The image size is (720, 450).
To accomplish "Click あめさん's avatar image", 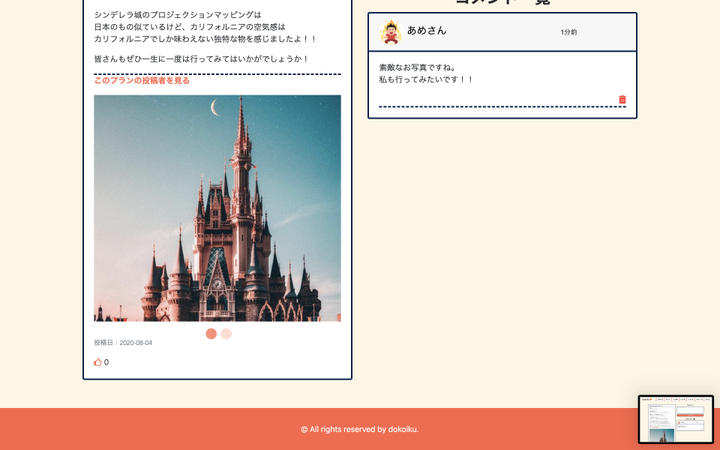I will coord(390,32).
